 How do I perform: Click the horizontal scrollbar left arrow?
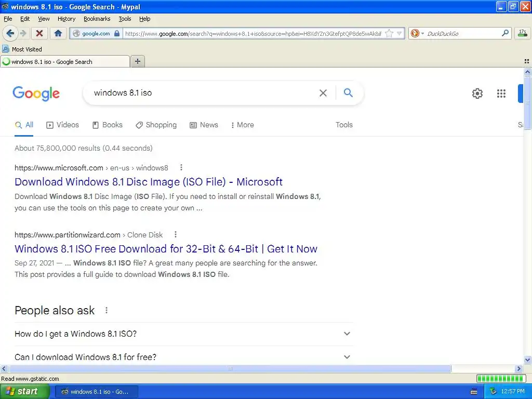4,368
